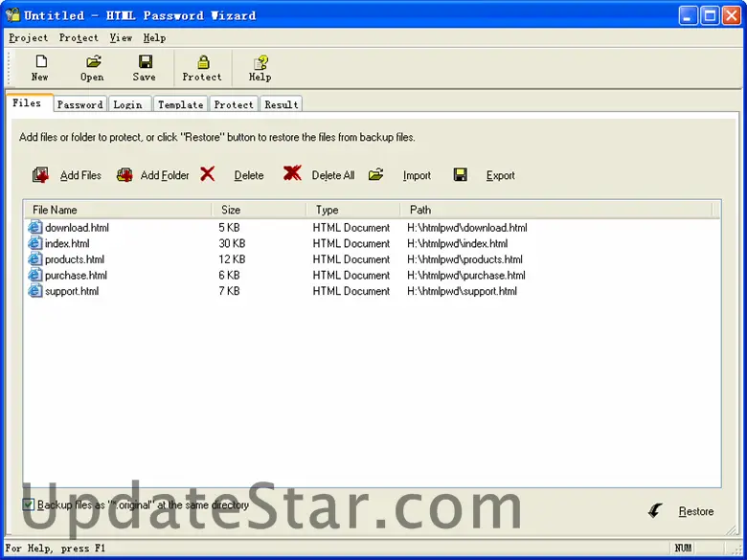Sort by the Type column header

353,210
